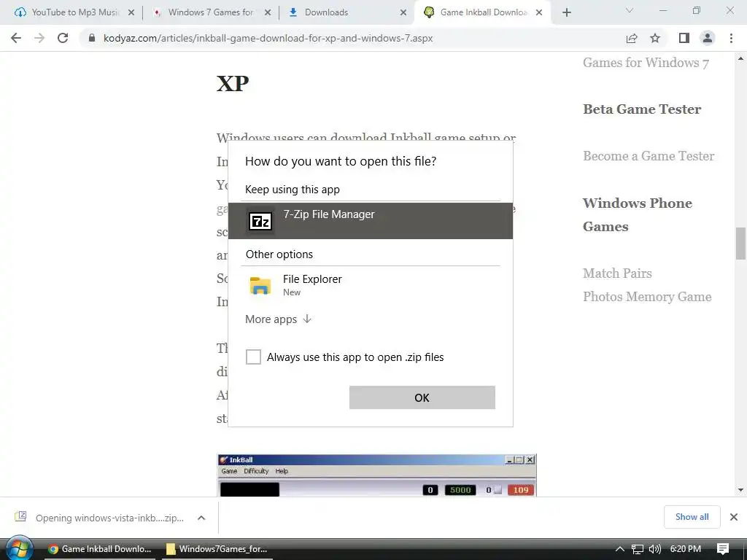Screen dimensions: 747x560
Task: View site info via the lock icon
Action: coord(92,38)
